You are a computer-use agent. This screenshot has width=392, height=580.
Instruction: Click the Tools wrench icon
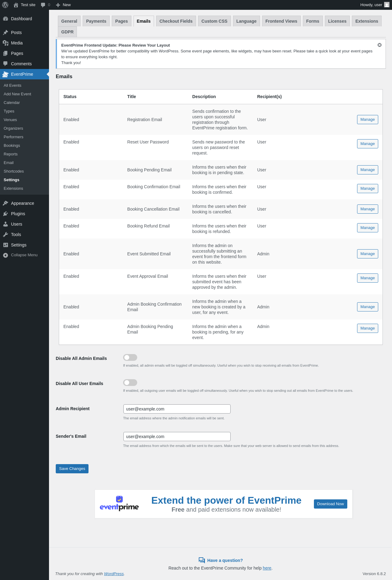tap(6, 235)
